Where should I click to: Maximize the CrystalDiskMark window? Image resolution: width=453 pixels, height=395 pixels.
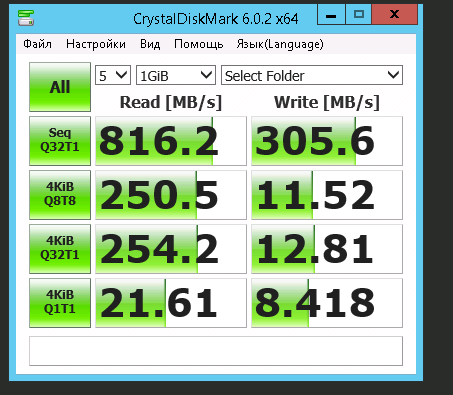[359, 15]
